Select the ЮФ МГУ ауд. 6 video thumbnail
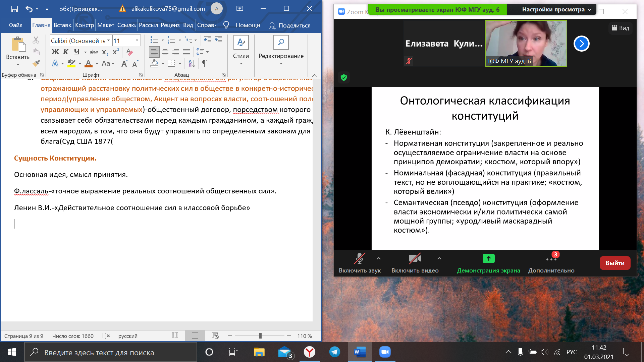Viewport: 644px width, 362px height. click(x=526, y=44)
